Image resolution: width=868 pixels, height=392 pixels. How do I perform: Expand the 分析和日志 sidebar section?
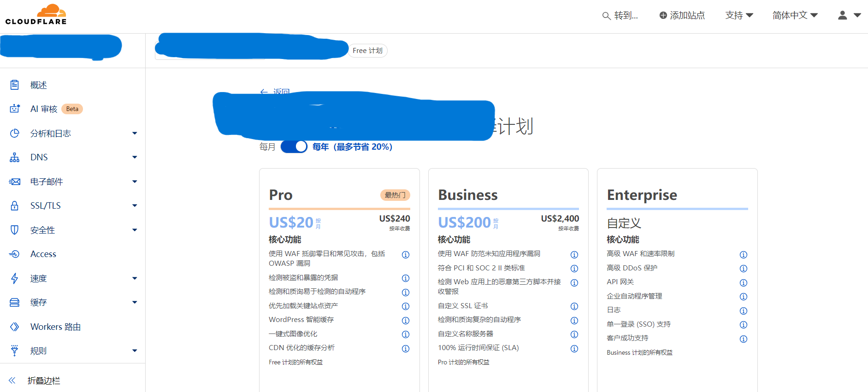click(x=135, y=133)
